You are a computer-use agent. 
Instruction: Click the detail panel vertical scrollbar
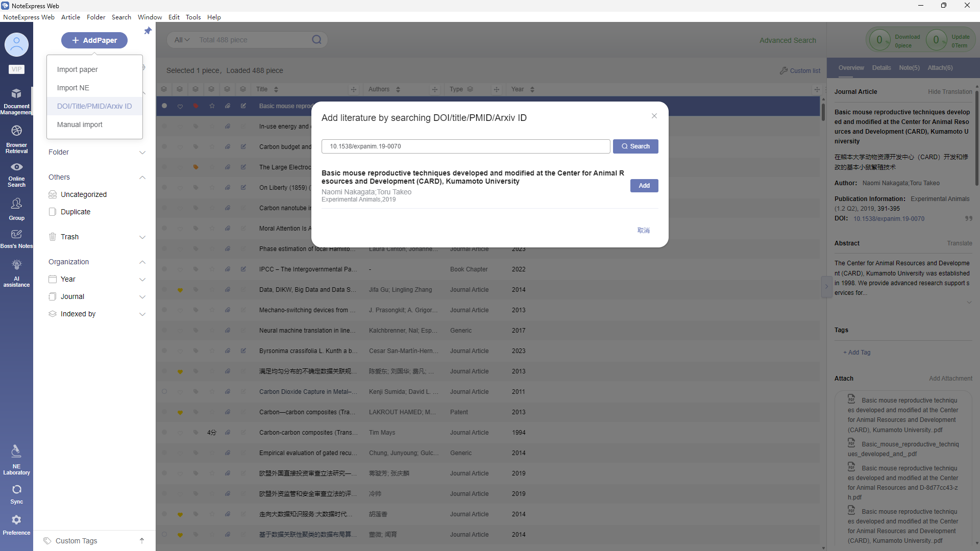click(976, 138)
